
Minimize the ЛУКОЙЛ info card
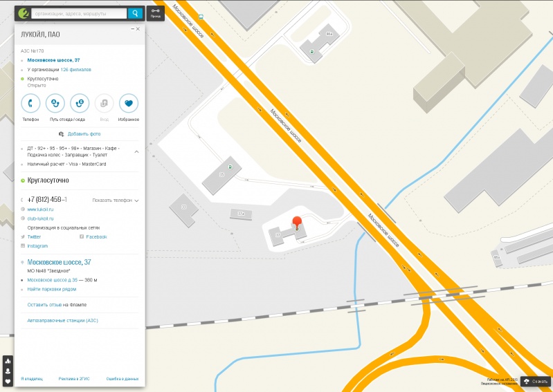tap(132, 29)
